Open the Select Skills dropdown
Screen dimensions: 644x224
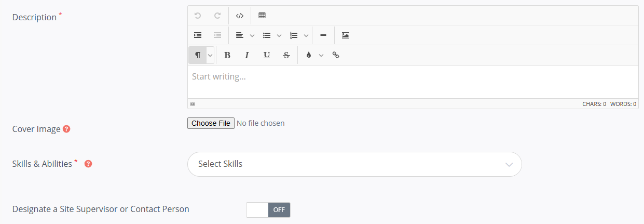(354, 164)
